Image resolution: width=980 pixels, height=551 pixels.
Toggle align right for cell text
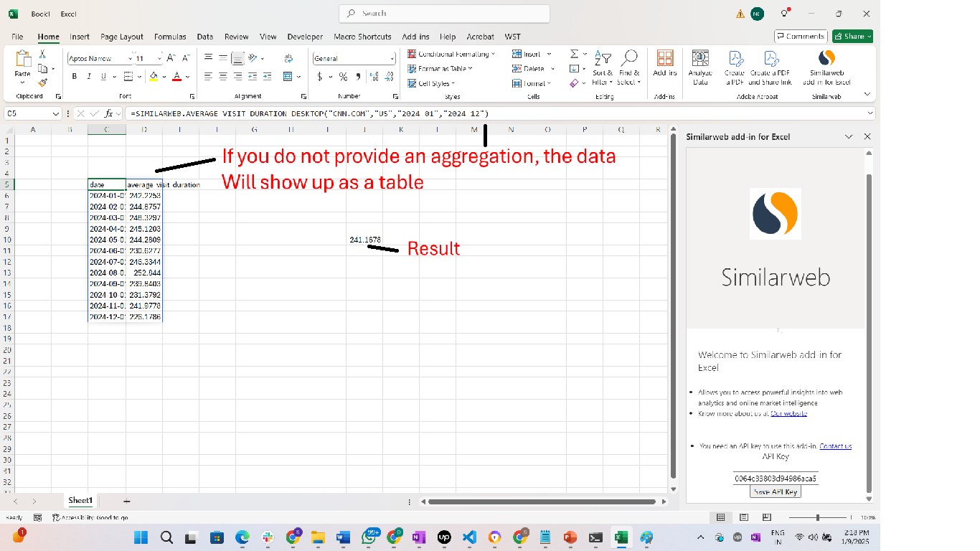pos(237,77)
